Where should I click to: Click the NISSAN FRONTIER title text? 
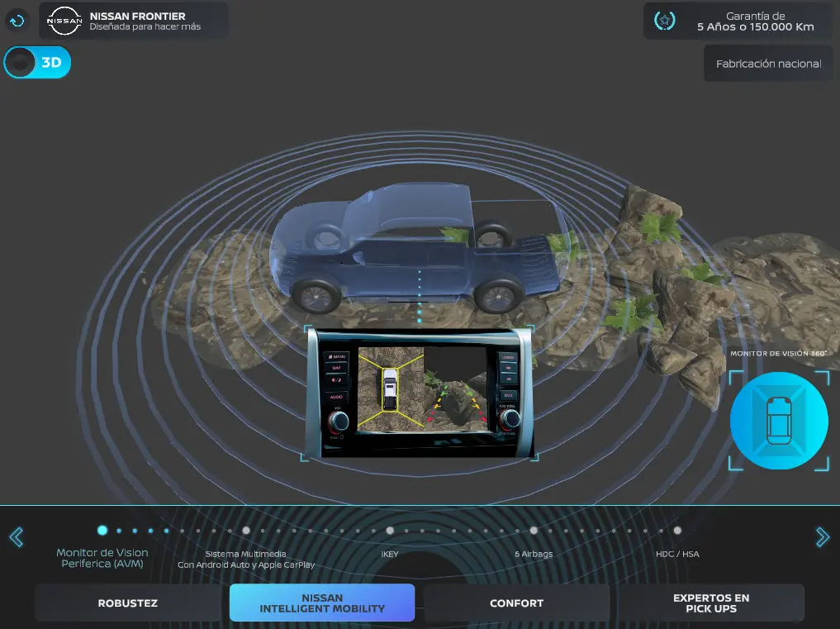(137, 16)
